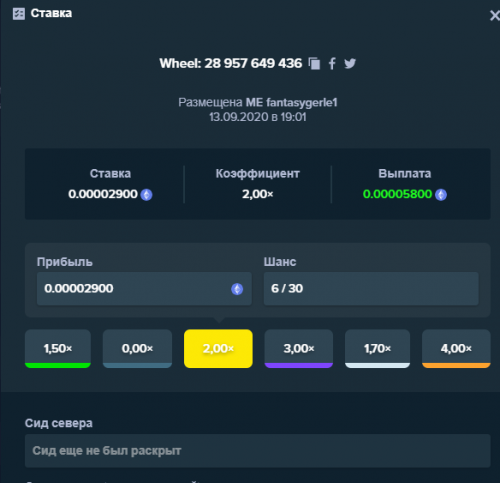Click Ethereum icon next to Ставка amount
Screen dimensions: 500x483
pyautogui.click(x=146, y=194)
